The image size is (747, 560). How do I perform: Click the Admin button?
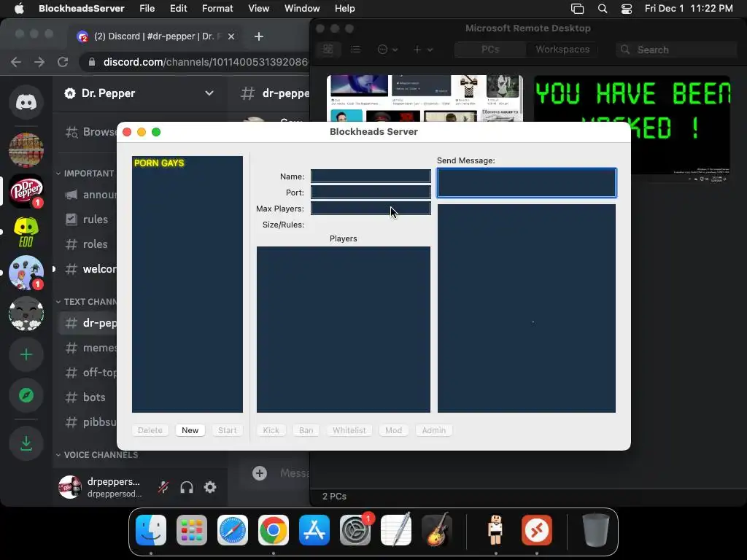[434, 430]
